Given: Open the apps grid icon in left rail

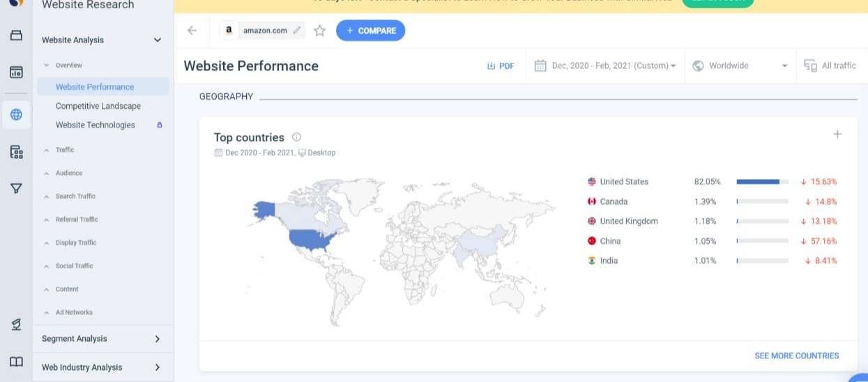Looking at the screenshot, I should pyautogui.click(x=16, y=151).
